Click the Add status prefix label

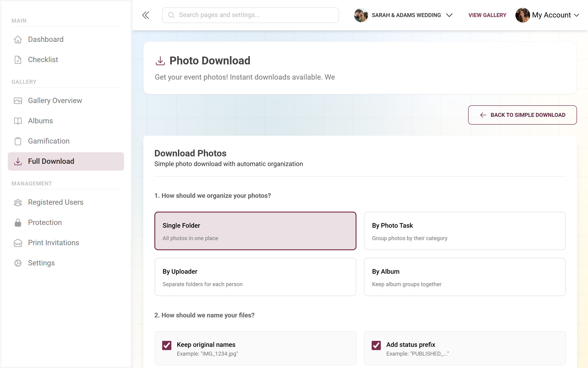411,345
